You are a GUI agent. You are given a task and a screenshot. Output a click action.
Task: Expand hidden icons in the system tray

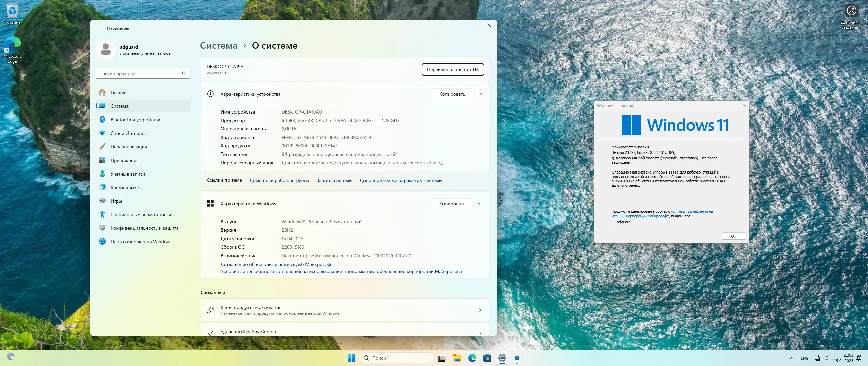(x=791, y=358)
